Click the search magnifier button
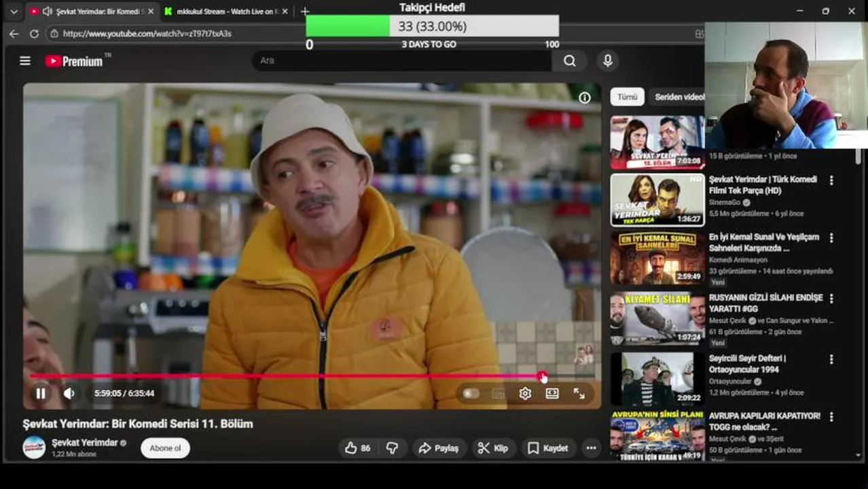868x489 pixels. [x=570, y=61]
